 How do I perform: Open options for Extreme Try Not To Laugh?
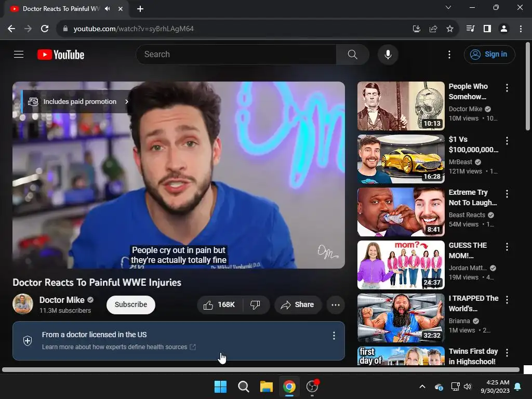click(507, 194)
